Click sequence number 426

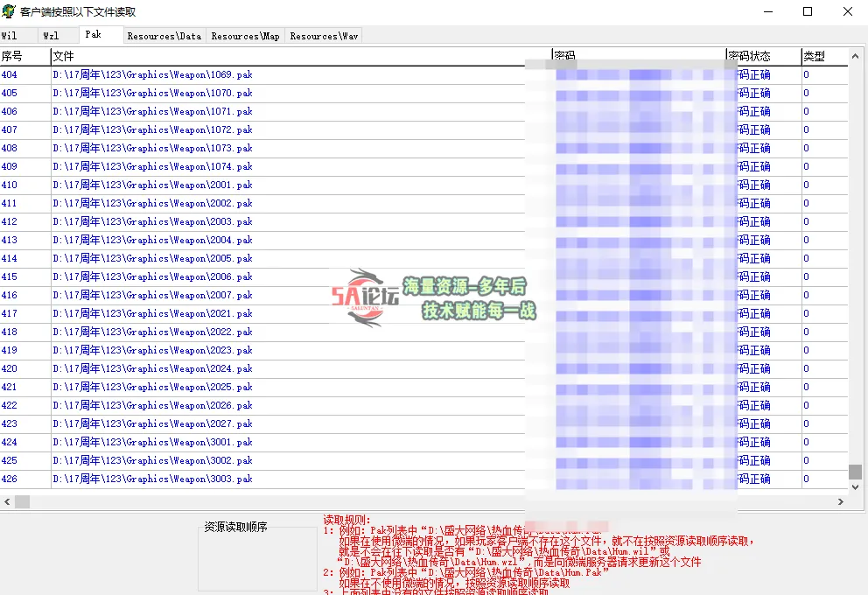(10, 479)
